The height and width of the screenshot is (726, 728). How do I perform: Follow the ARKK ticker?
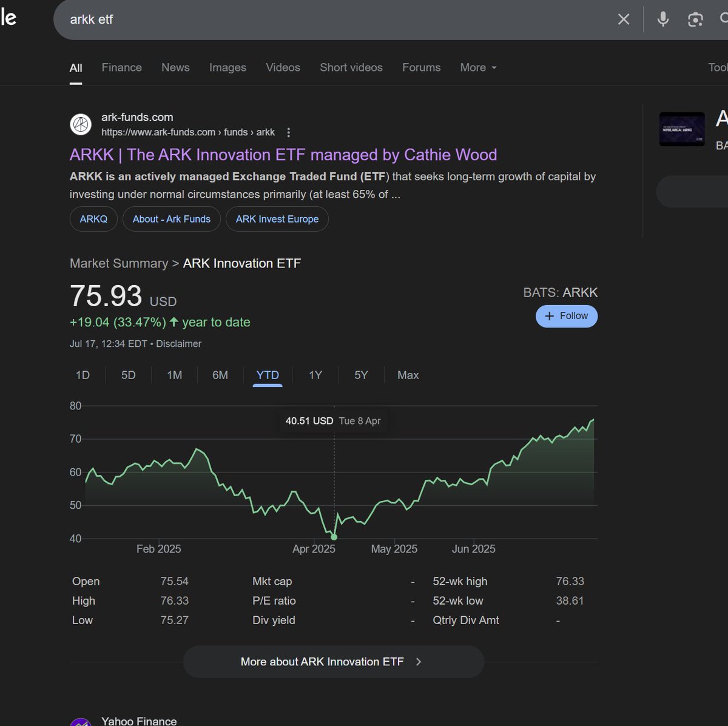[567, 316]
